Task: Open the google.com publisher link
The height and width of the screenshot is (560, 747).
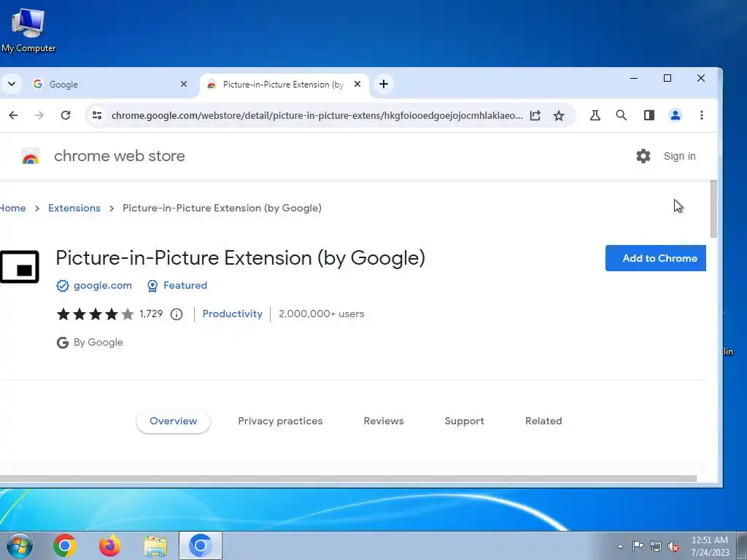Action: (x=102, y=286)
